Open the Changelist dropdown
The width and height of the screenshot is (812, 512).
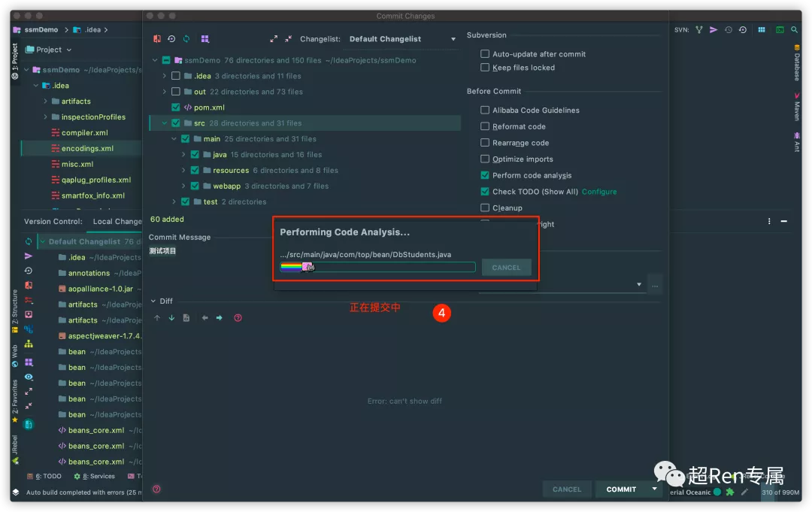402,39
